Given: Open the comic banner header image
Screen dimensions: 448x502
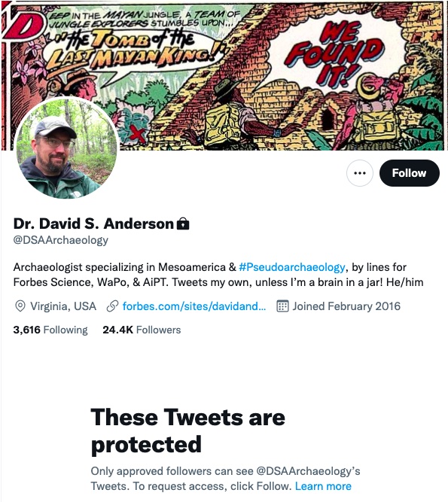Looking at the screenshot, I should tap(224, 75).
